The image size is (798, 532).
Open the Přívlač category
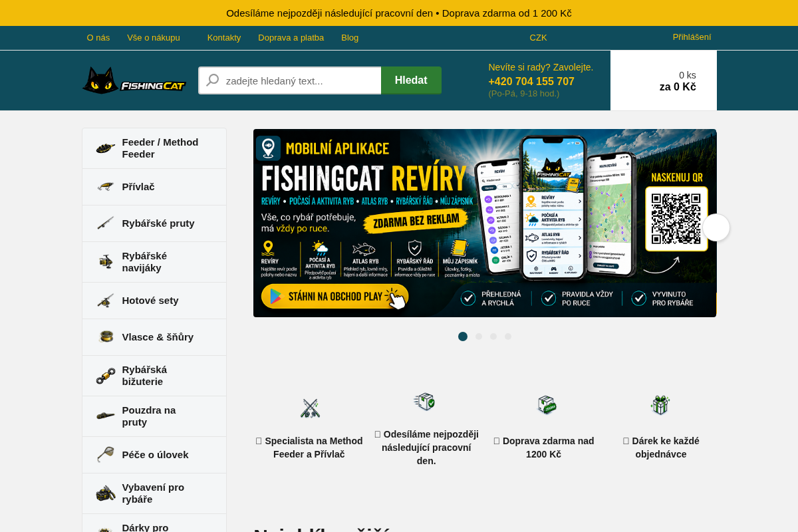(x=154, y=187)
